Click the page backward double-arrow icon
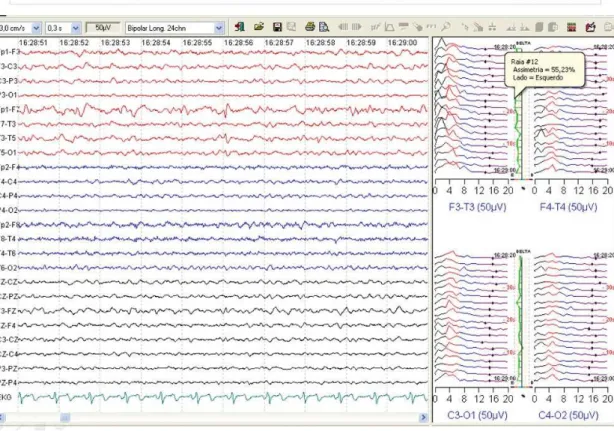Screen dimensions: 614x431 coord(343,27)
